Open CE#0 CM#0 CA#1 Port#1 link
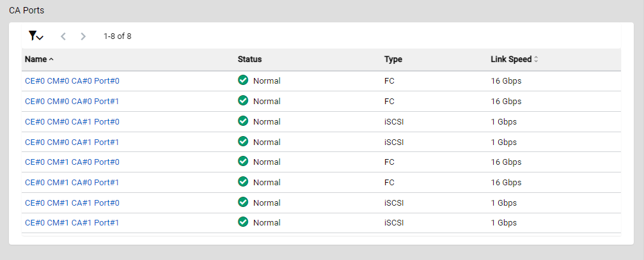644x260 pixels. (72, 142)
